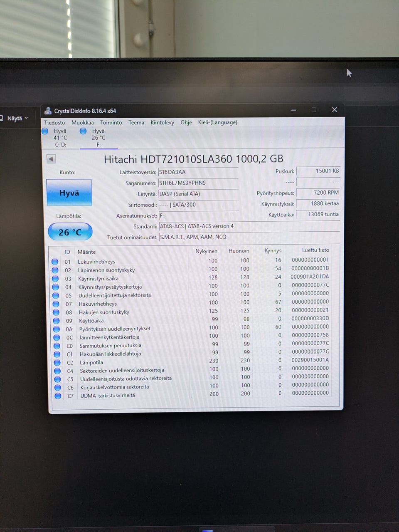Image resolution: width=399 pixels, height=532 pixels.
Task: Click raw value 00000000330D
Action: click(x=310, y=319)
